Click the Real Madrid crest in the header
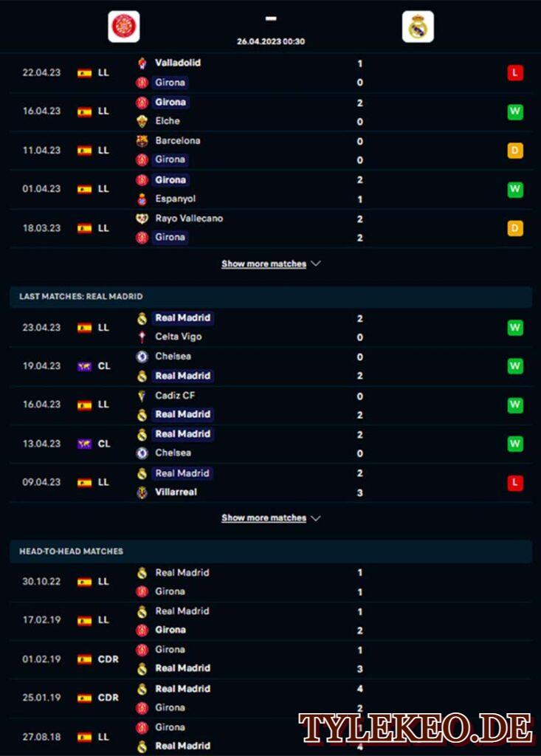Image resolution: width=541 pixels, height=756 pixels. pyautogui.click(x=418, y=27)
